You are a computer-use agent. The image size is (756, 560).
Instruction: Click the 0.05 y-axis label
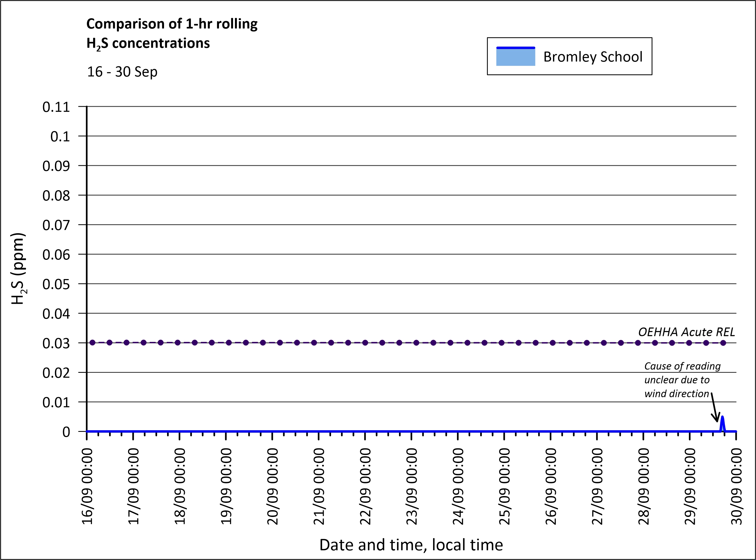pyautogui.click(x=56, y=284)
